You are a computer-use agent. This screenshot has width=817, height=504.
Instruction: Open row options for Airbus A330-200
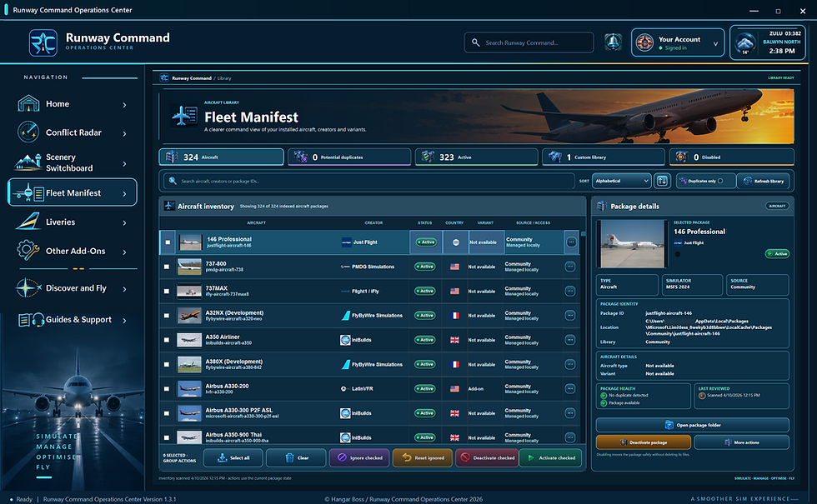(570, 389)
